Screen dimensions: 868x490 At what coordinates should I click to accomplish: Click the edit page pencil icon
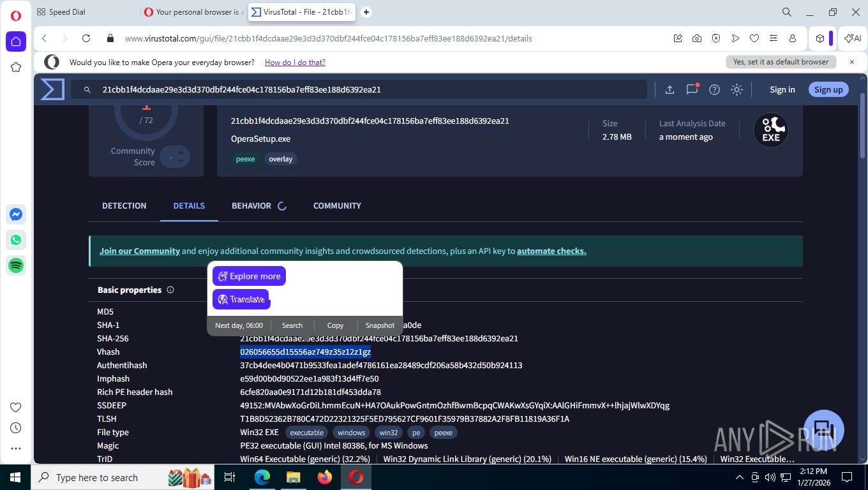(x=678, y=38)
